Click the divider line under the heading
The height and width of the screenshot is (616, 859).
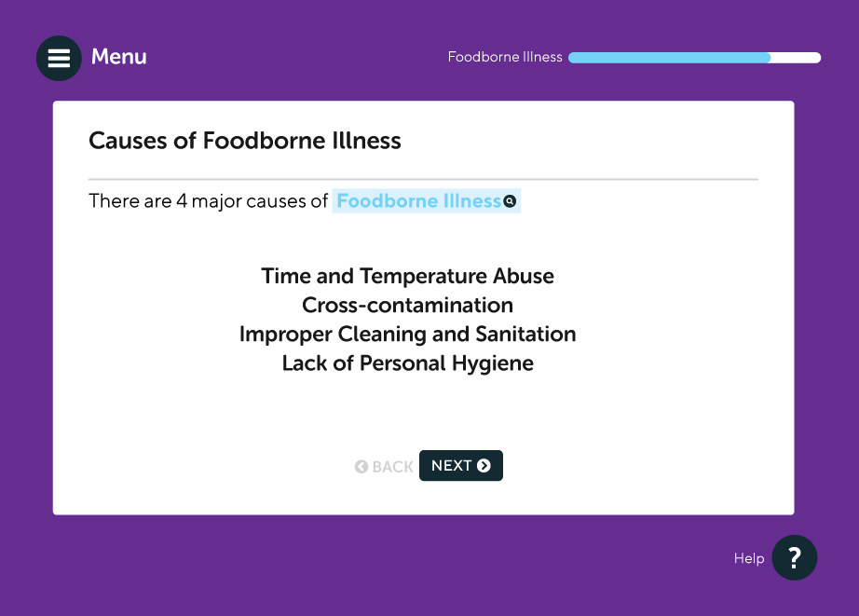click(423, 178)
